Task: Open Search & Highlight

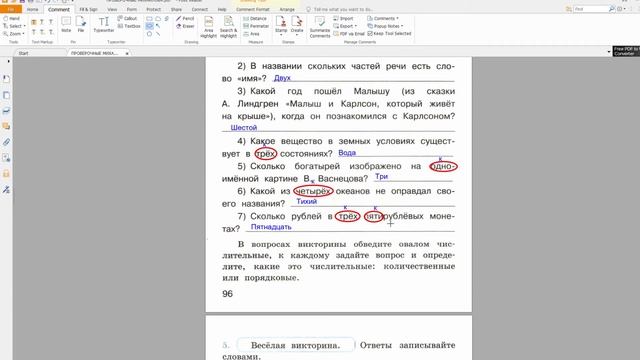Action: [x=228, y=27]
